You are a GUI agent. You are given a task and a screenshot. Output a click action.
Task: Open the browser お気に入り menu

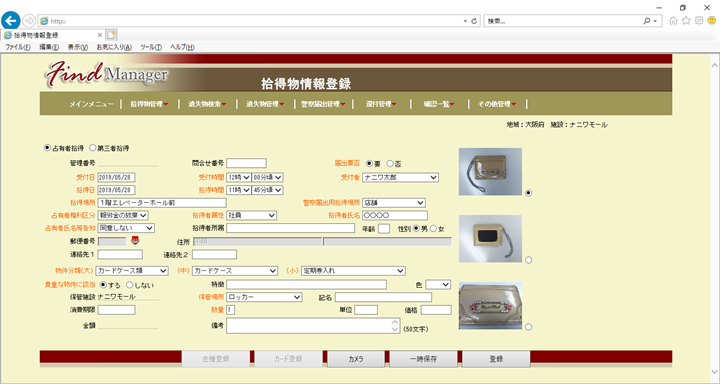tap(114, 47)
